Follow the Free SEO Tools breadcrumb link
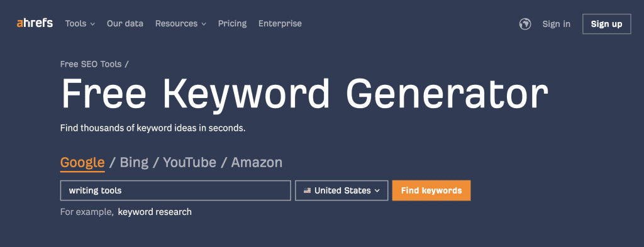Viewport: 644px width, 247px height. point(91,64)
